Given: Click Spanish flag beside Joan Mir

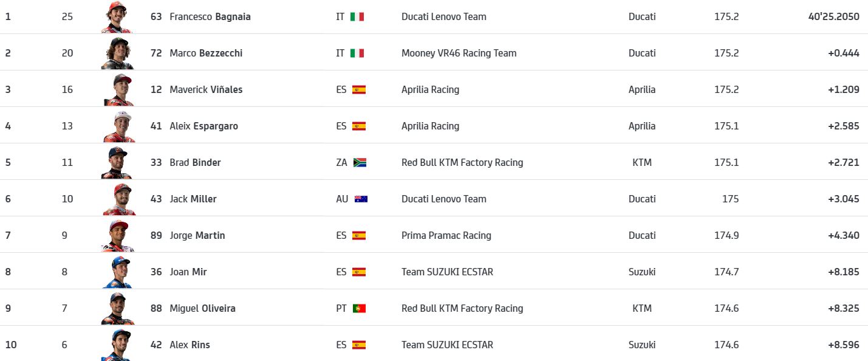Looking at the screenshot, I should pyautogui.click(x=359, y=272).
